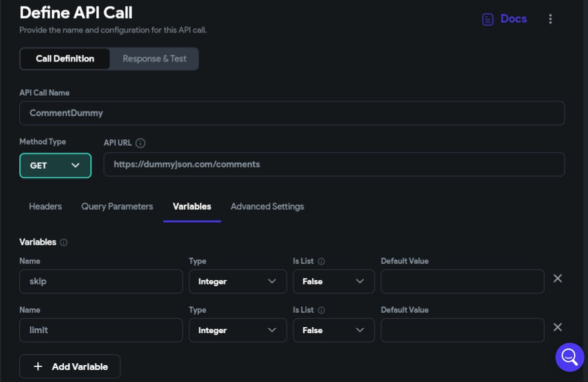
Task: Switch to the Response & Test tab
Action: [x=154, y=59]
